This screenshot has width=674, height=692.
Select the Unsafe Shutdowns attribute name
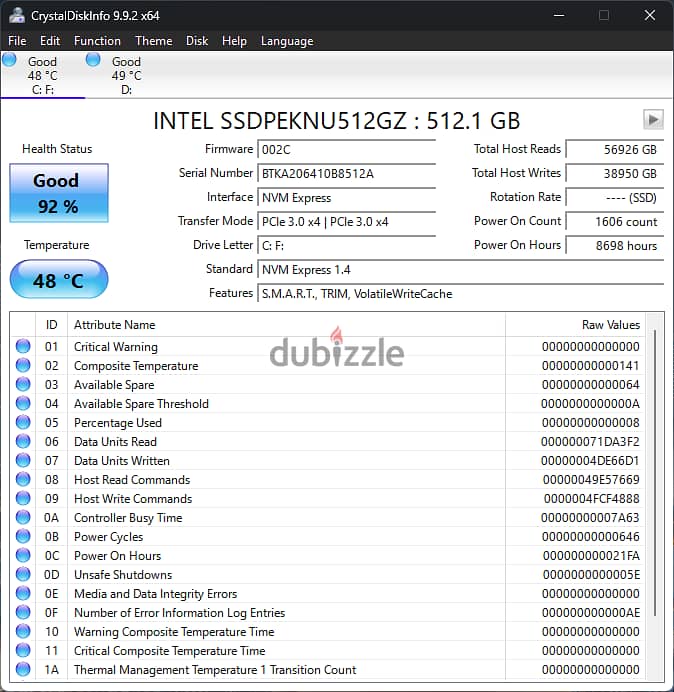123,575
